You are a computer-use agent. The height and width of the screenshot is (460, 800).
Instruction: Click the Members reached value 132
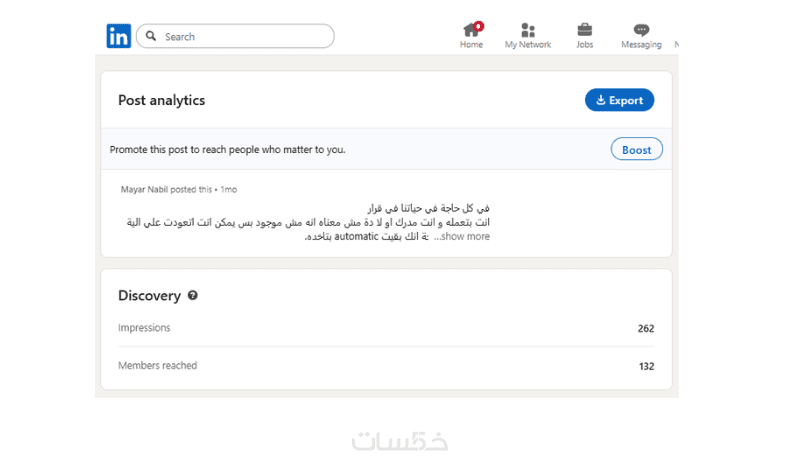pos(646,366)
